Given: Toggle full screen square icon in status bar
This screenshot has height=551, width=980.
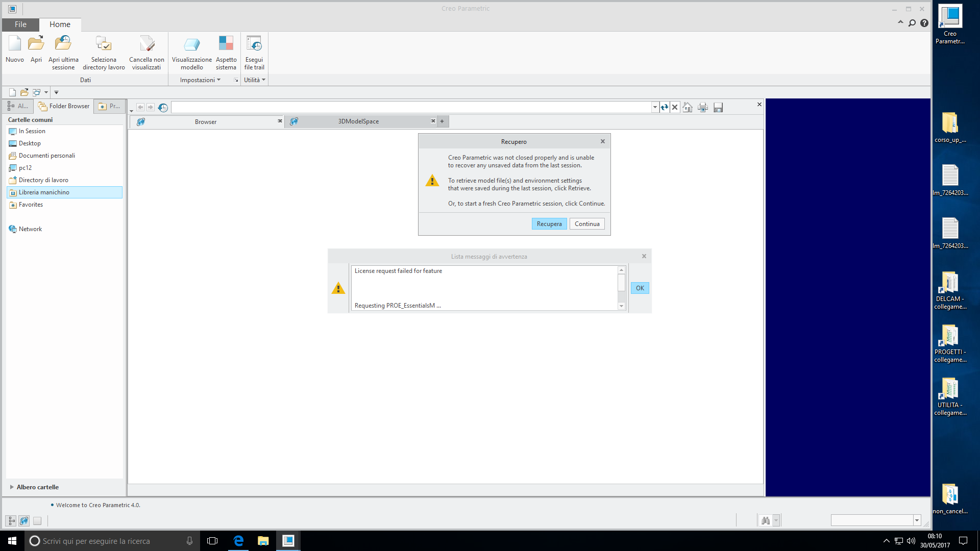Looking at the screenshot, I should (37, 521).
